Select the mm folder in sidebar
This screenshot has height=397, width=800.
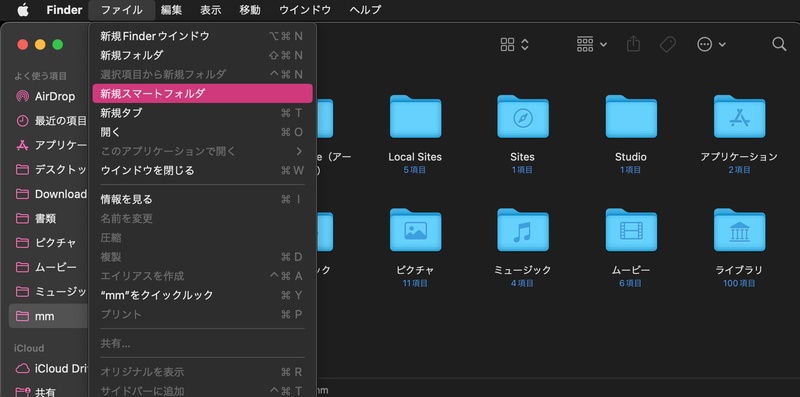coord(49,316)
